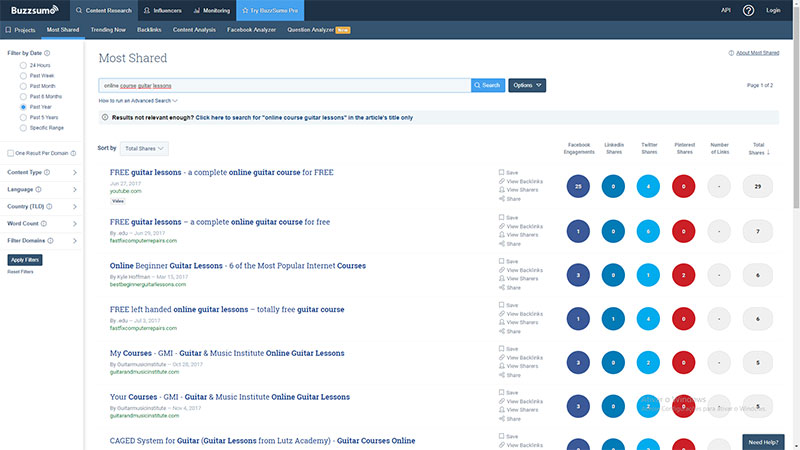Open the Total Shares sort dropdown
This screenshot has width=800, height=450.
(x=144, y=148)
